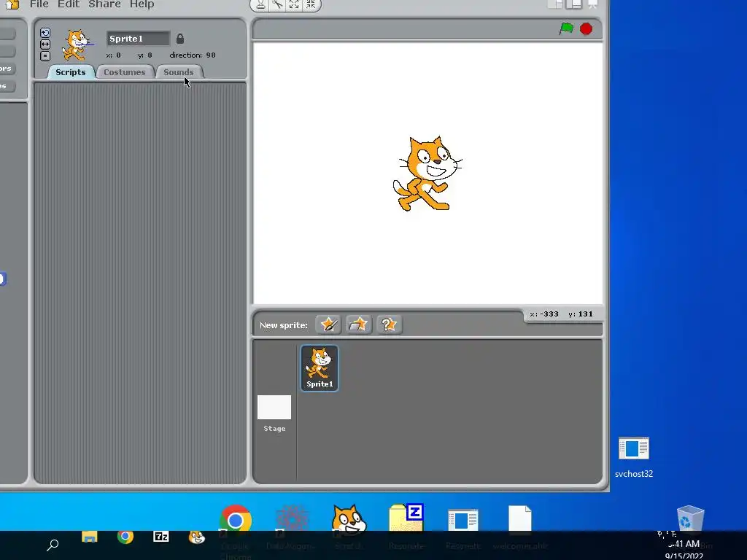The image size is (747, 560).
Task: Switch to the Scripts tab
Action: [x=71, y=72]
